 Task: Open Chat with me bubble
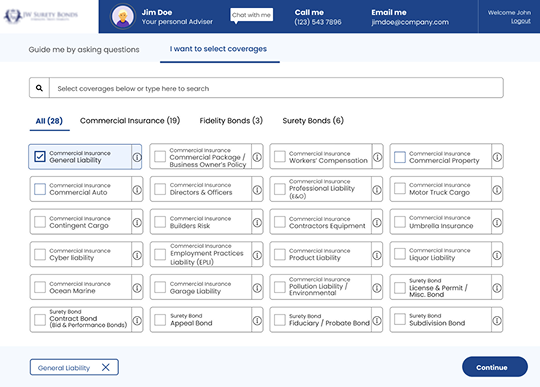[251, 15]
